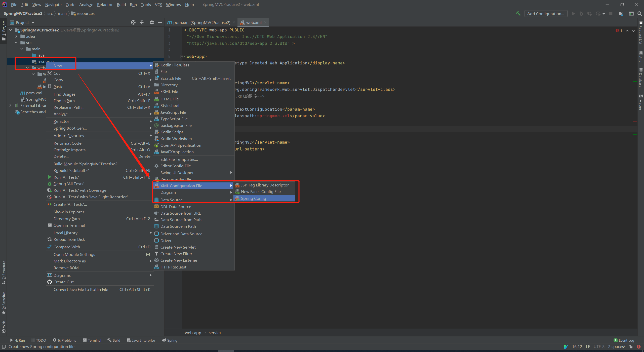The width and height of the screenshot is (644, 352).
Task: Click servlet breadcrumb link
Action: tap(215, 333)
